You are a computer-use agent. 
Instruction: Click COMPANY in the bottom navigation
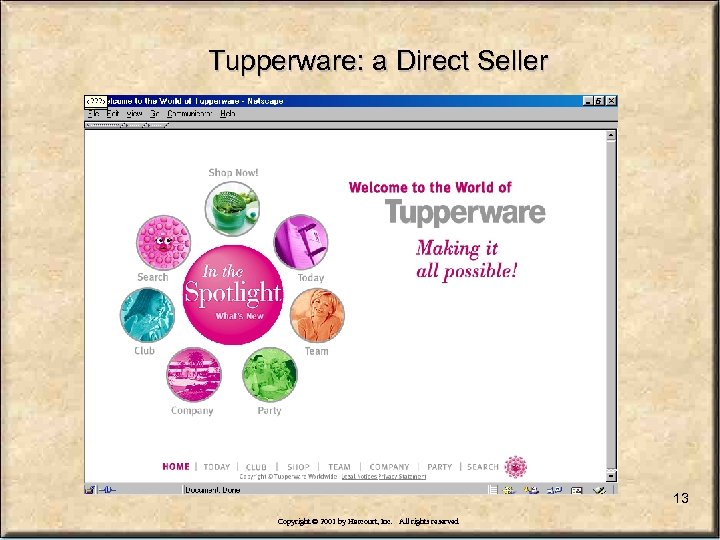[x=389, y=467]
